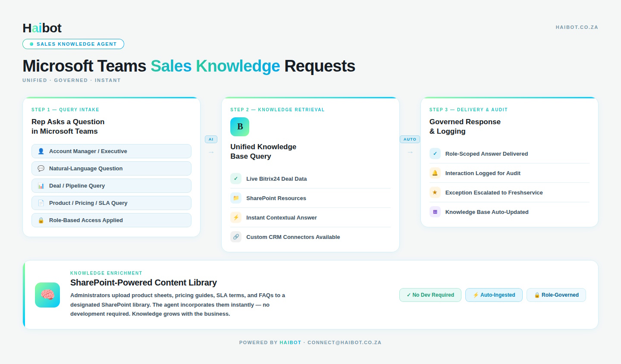
Task: Select the Natural-Language Question row
Action: tap(111, 169)
